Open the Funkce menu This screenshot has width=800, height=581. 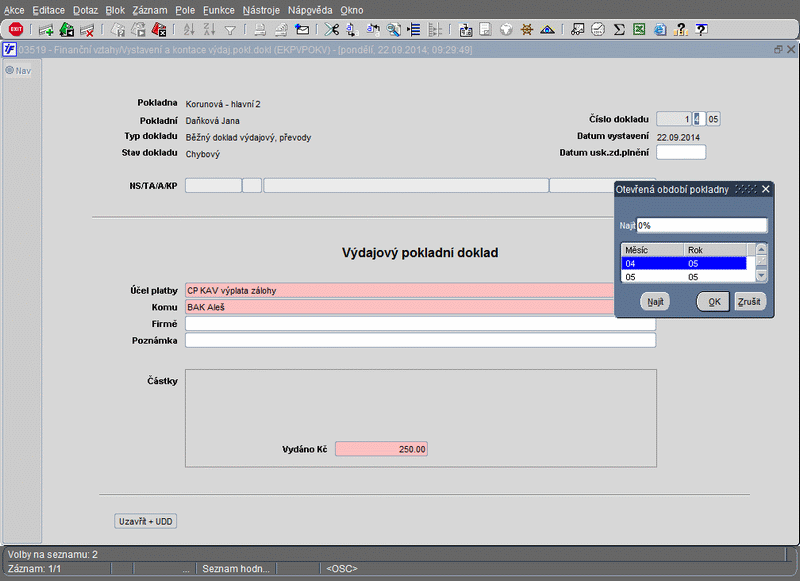pos(219,10)
